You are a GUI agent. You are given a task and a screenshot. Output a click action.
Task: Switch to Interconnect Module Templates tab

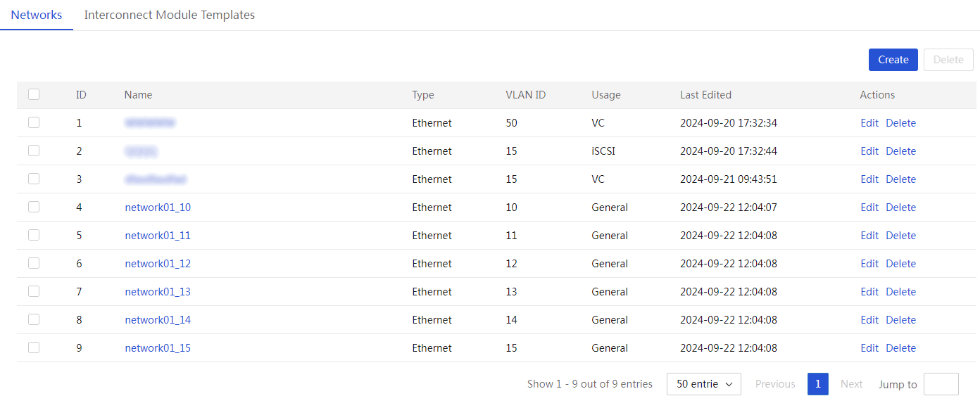click(x=170, y=15)
